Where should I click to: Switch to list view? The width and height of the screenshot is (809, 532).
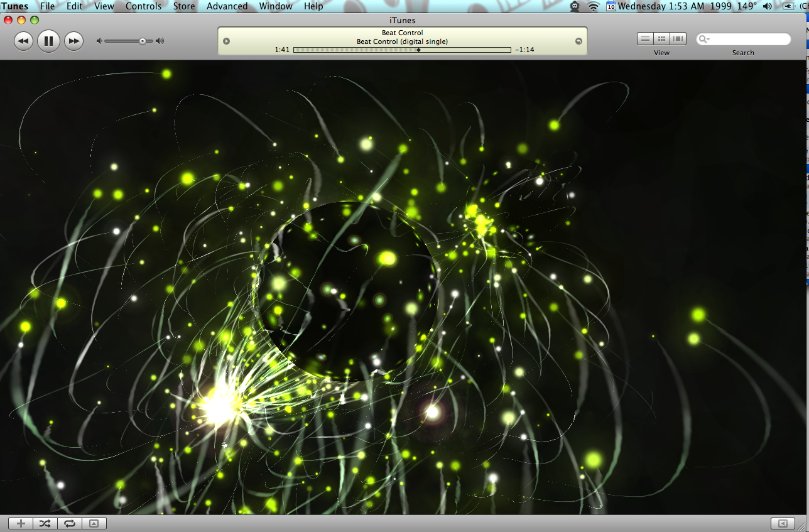pos(645,39)
